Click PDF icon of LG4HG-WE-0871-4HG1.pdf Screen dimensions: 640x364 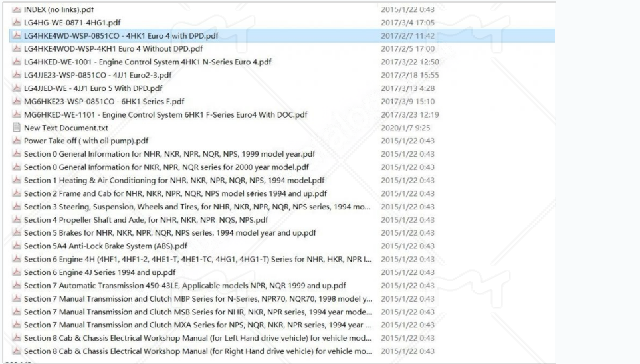[17, 22]
